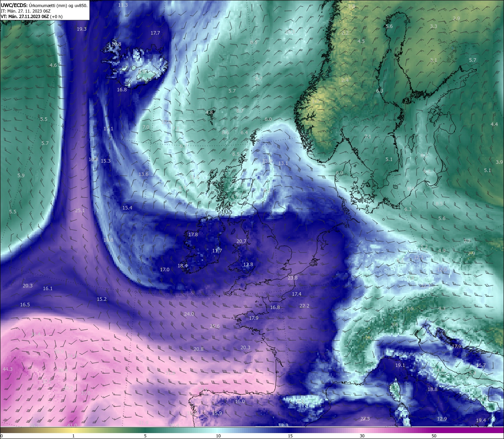Screen dimensions: 504x439
Task: Click the 4.6 value label
Action: point(53,65)
